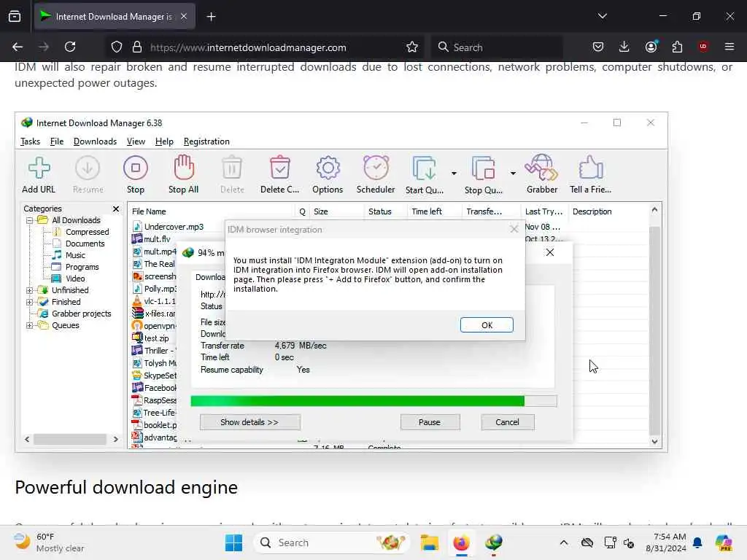Screen dimensions: 747x560
Task: Select the Compressed category
Action: point(87,232)
